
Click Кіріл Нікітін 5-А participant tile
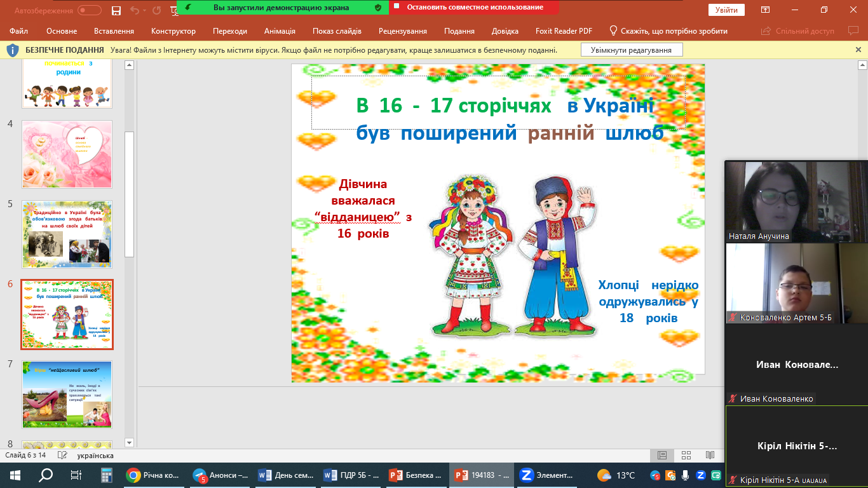(797, 446)
